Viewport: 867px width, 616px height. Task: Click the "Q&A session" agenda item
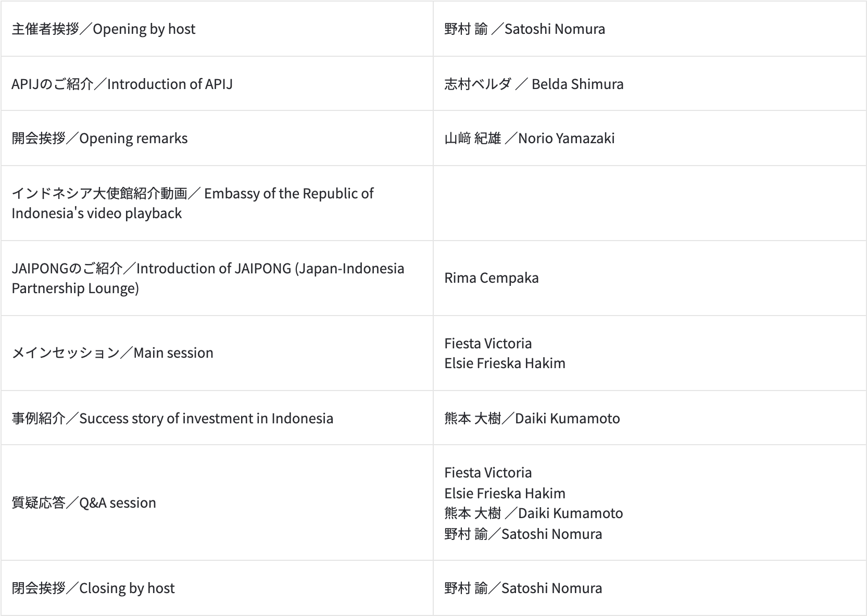tap(84, 503)
